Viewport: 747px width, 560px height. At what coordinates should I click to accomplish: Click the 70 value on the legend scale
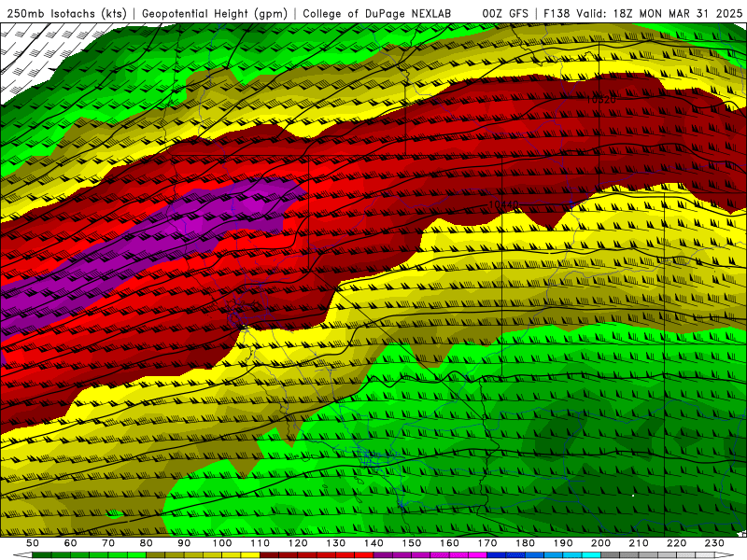coord(108,543)
